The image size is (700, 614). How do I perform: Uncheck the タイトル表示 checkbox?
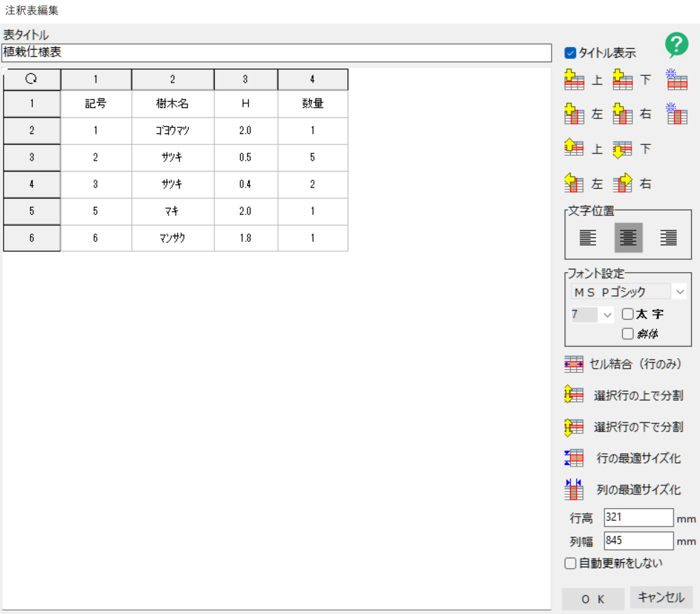coord(570,53)
